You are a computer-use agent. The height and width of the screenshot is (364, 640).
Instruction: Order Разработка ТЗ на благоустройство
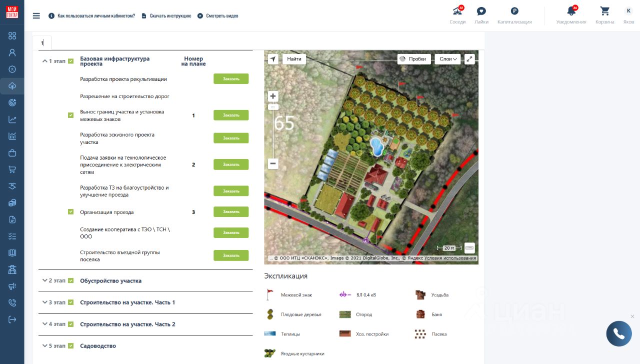pyautogui.click(x=231, y=191)
